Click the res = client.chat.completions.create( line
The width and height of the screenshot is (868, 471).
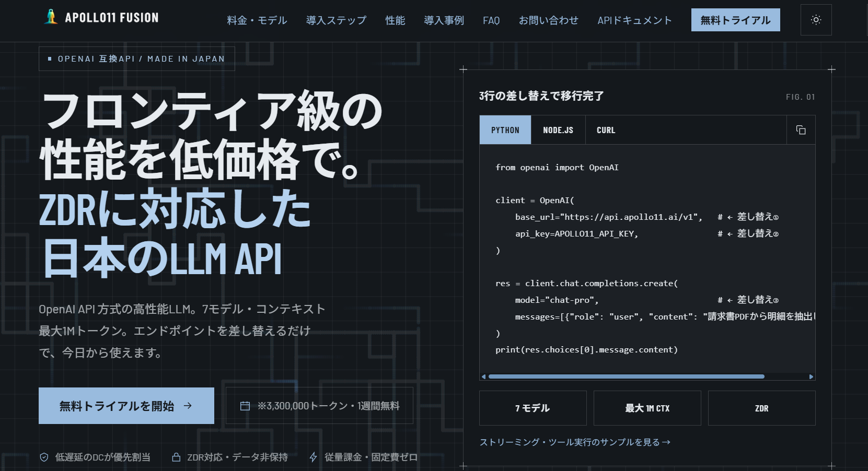[x=586, y=284]
